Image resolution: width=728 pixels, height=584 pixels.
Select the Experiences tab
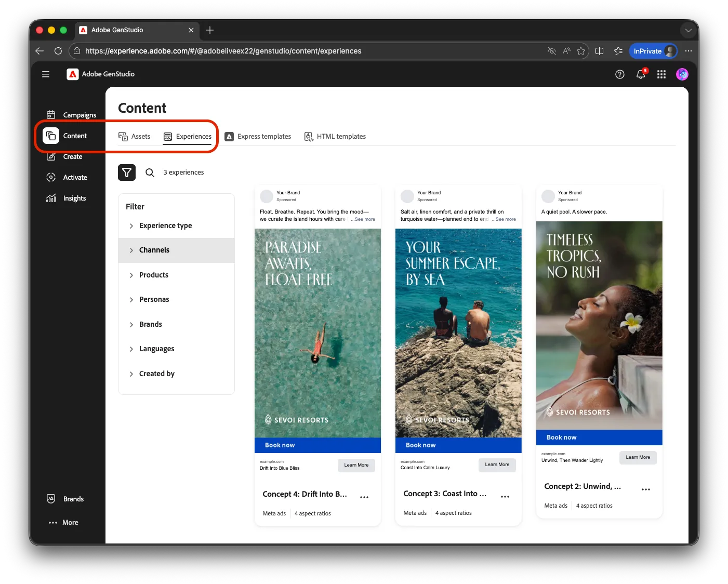pyautogui.click(x=188, y=136)
